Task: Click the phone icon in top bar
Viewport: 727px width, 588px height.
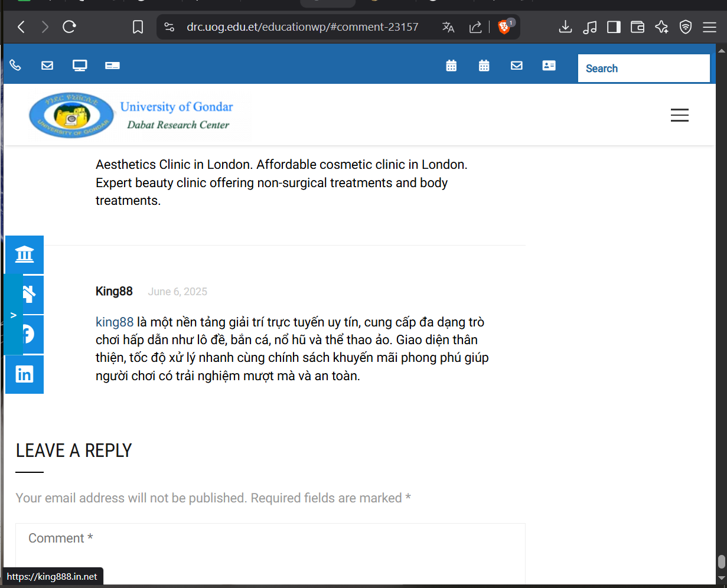Action: (15, 66)
